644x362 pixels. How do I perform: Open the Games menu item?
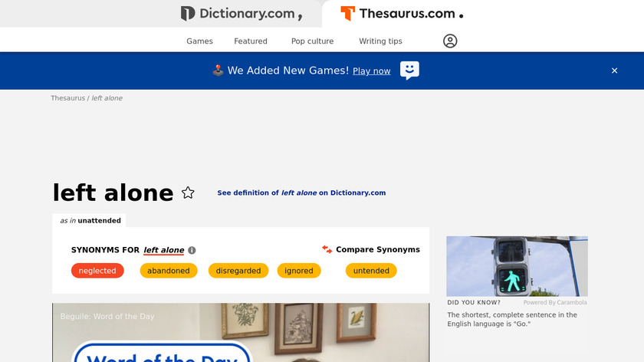[x=199, y=41]
